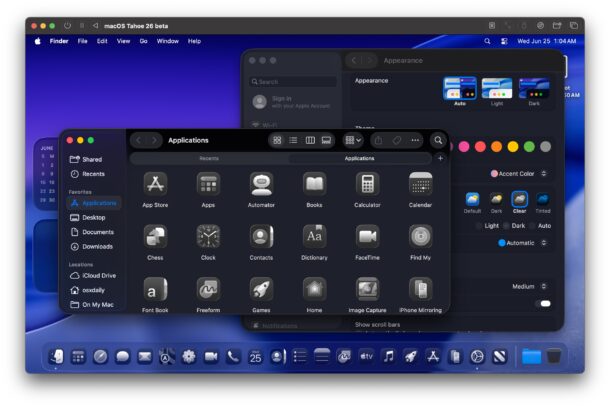Open the FaceTime app in Applications
The width and height of the screenshot is (610, 407).
click(367, 236)
